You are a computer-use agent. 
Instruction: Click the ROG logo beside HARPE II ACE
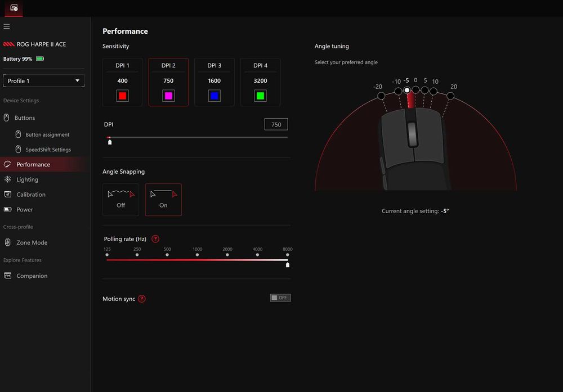coord(8,44)
